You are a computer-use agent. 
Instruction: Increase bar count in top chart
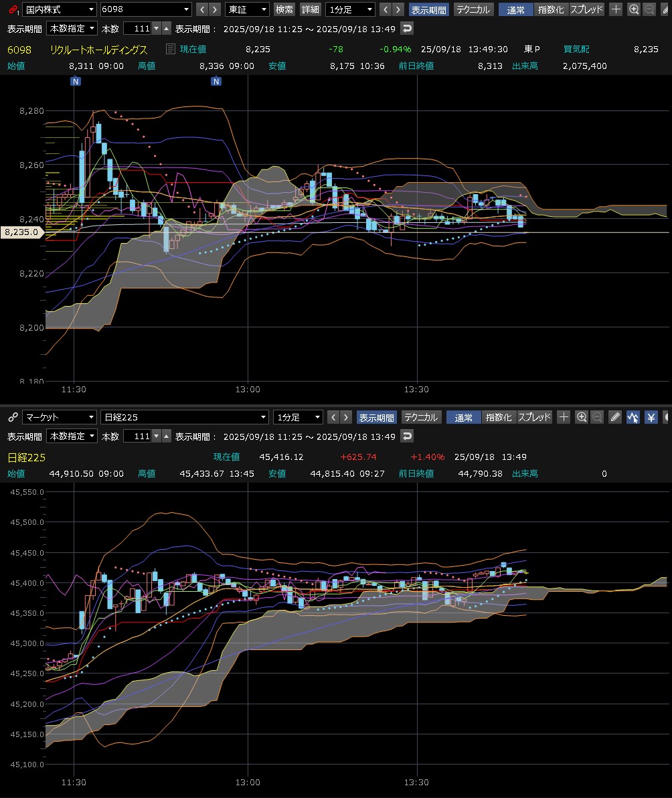point(167,29)
